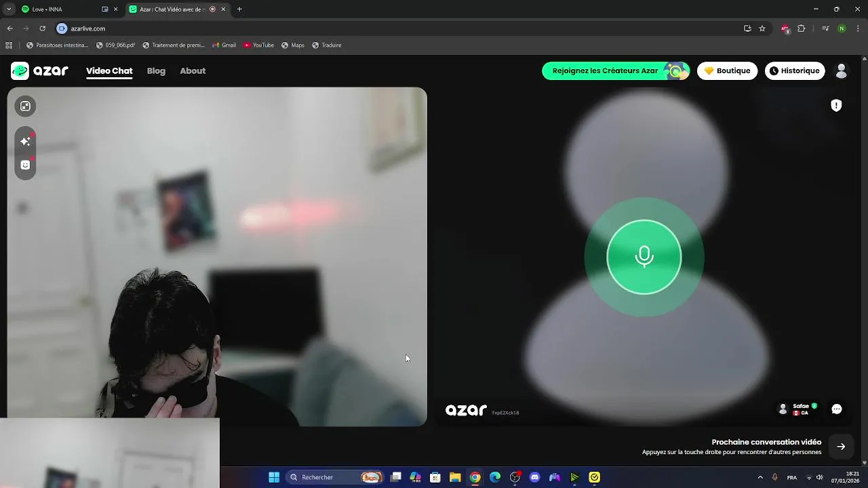Open the face filter smiley icon
The image size is (868, 488).
(25, 165)
